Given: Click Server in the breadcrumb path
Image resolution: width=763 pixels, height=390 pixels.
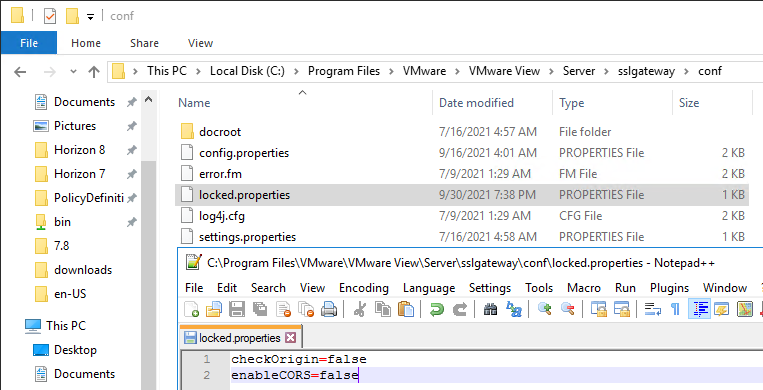Looking at the screenshot, I should 579,71.
